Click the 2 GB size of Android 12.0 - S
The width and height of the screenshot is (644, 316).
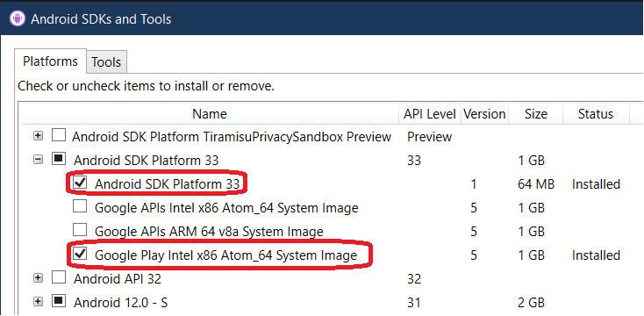[x=532, y=303]
